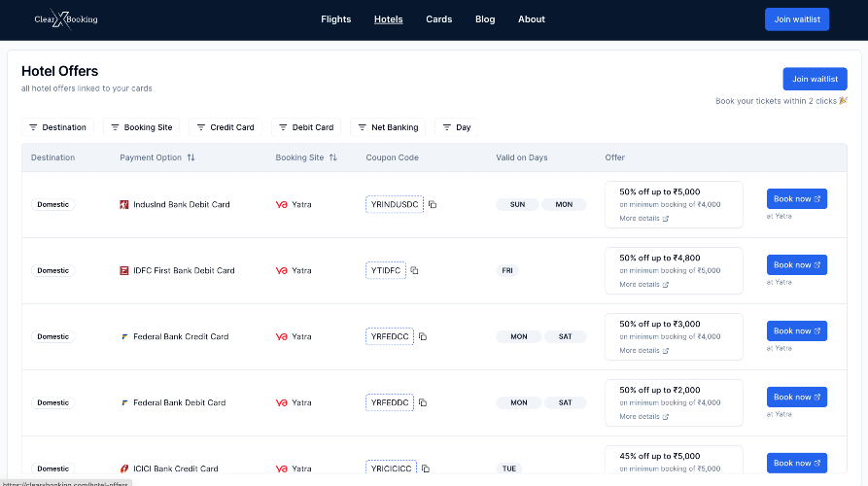Select the YRFEDDC coupon code box
The width and height of the screenshot is (868, 486).
pyautogui.click(x=390, y=402)
